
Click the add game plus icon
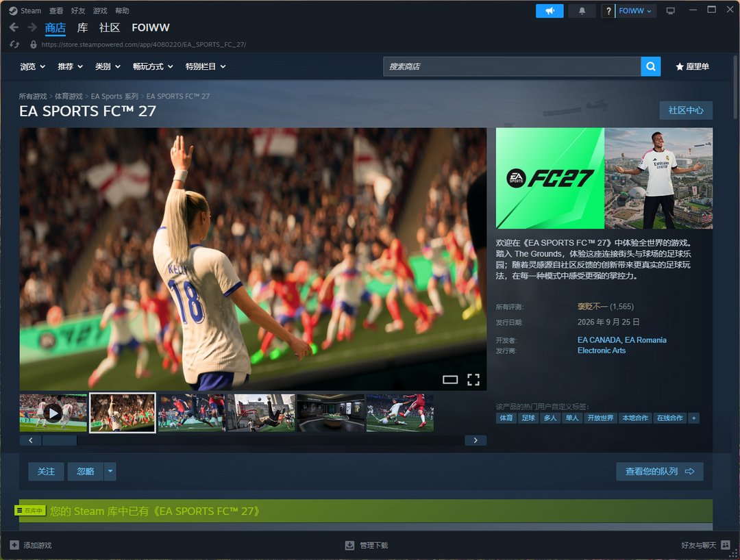pos(14,545)
